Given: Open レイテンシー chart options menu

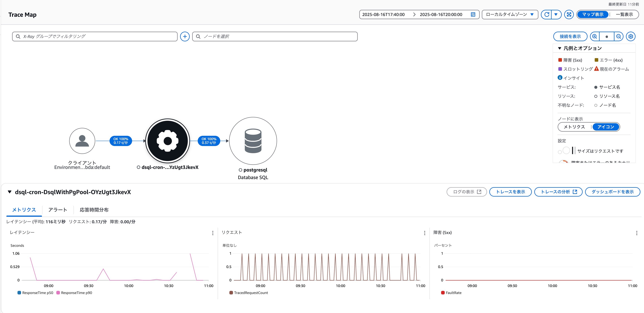Looking at the screenshot, I should pos(213,233).
